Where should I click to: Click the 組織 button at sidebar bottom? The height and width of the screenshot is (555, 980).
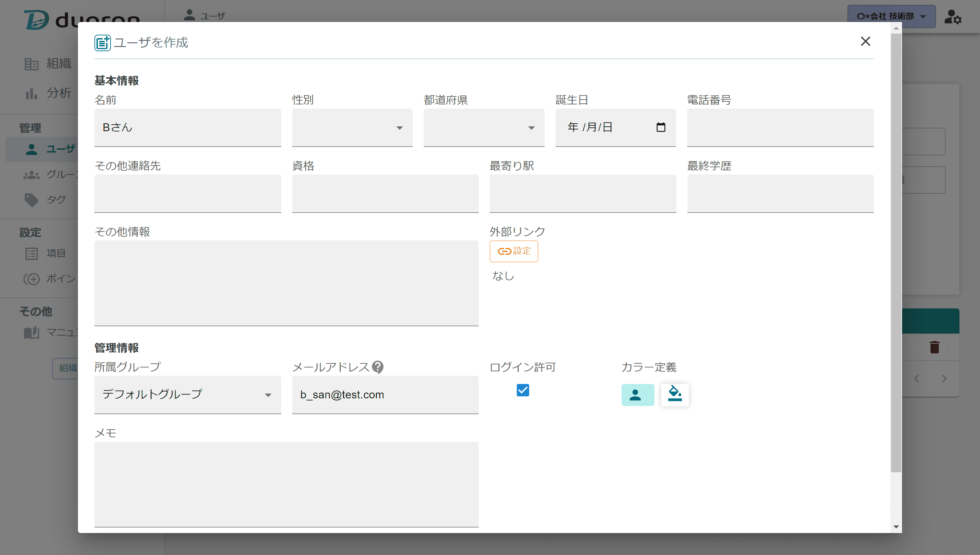66,368
